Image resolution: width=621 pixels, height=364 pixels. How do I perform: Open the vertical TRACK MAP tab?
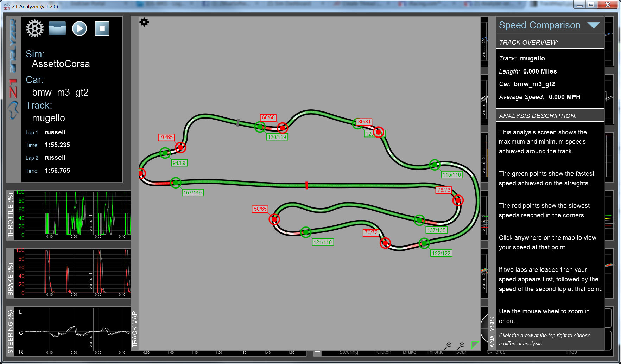tap(134, 329)
